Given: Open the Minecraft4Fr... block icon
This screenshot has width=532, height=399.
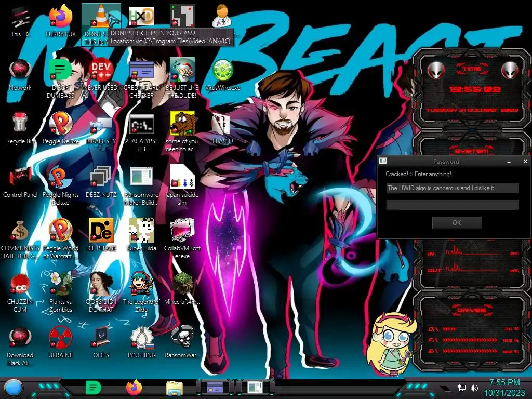Looking at the screenshot, I should pos(182,289).
